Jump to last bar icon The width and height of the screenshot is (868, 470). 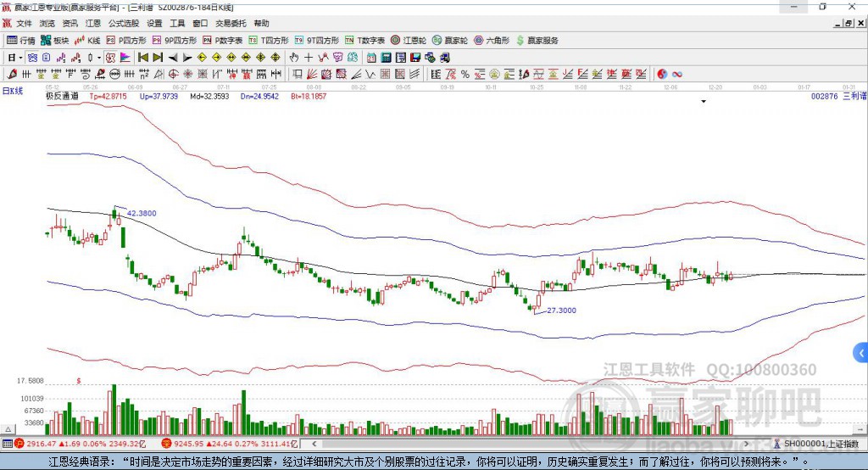click(x=158, y=58)
